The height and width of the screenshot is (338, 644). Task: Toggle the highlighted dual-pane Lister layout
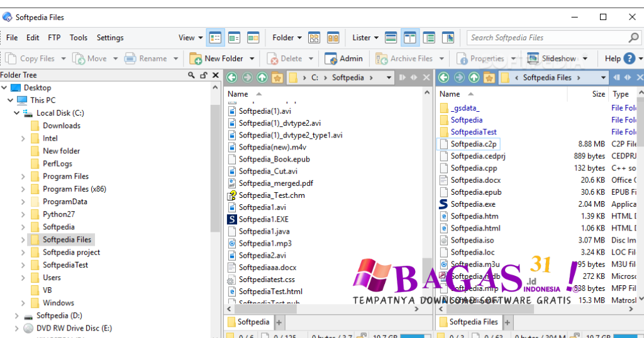(x=410, y=38)
